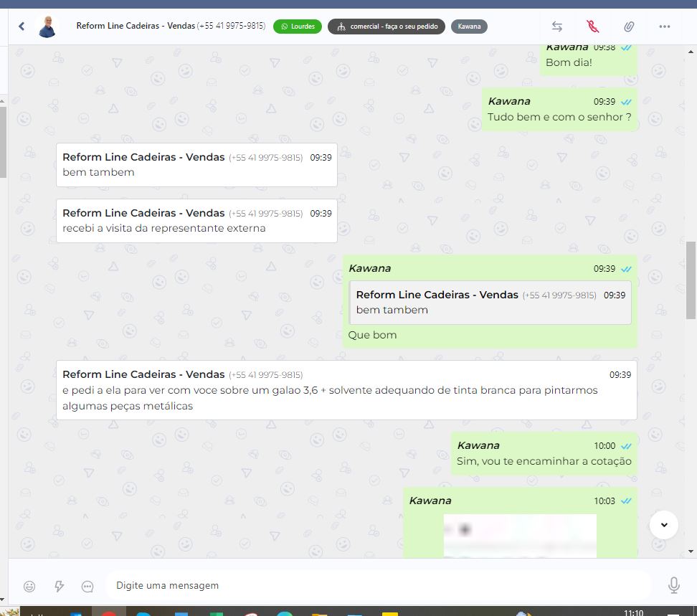Viewport: 697px width, 616px height.
Task: Open quick replies lightning bolt icon
Action: (60, 586)
